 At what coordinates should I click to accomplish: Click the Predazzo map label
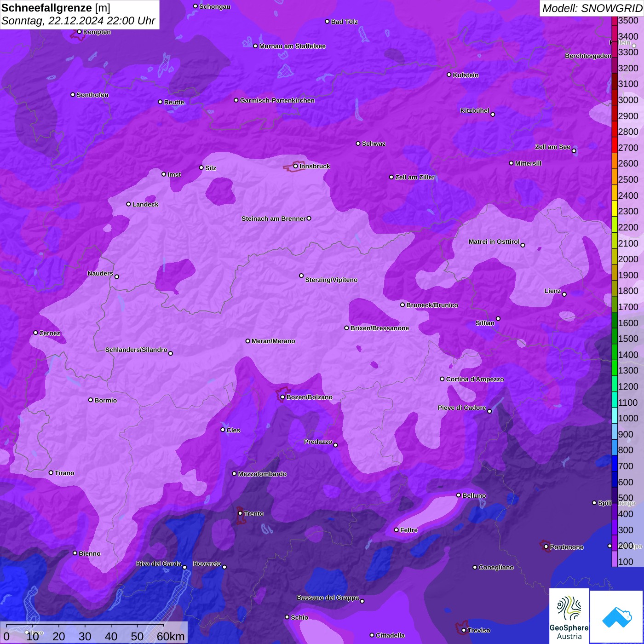click(318, 442)
